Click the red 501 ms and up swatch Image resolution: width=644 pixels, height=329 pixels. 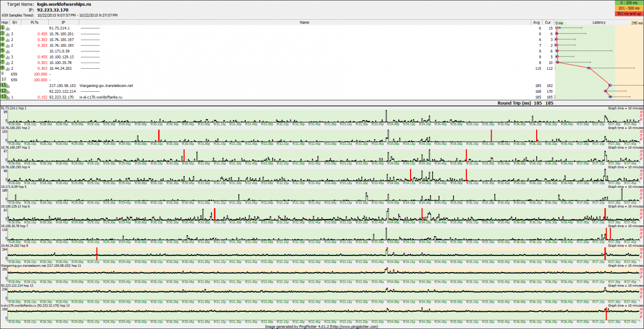coord(628,14)
